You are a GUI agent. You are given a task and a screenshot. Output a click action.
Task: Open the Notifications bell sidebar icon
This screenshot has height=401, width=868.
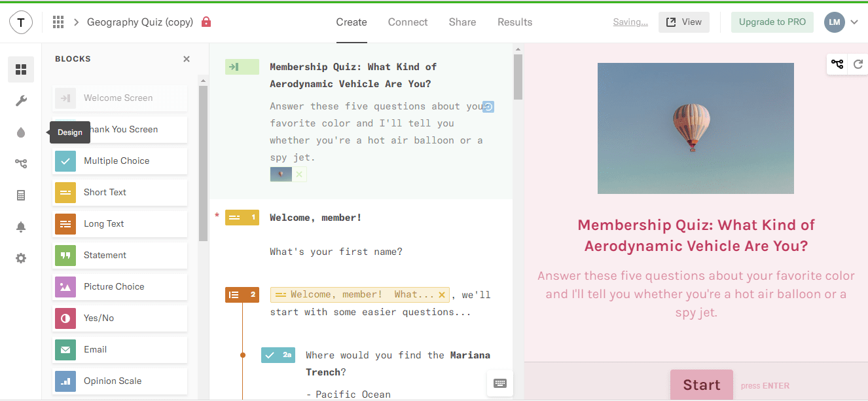click(21, 227)
